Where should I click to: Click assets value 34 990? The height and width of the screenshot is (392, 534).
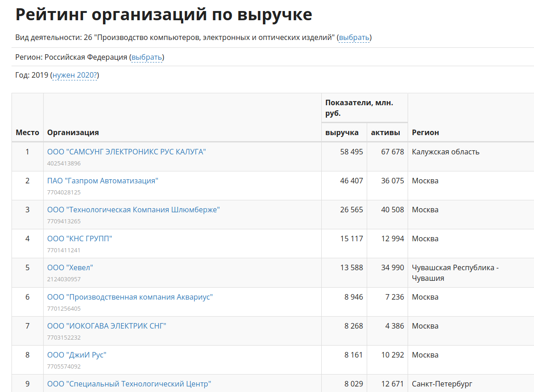point(392,268)
